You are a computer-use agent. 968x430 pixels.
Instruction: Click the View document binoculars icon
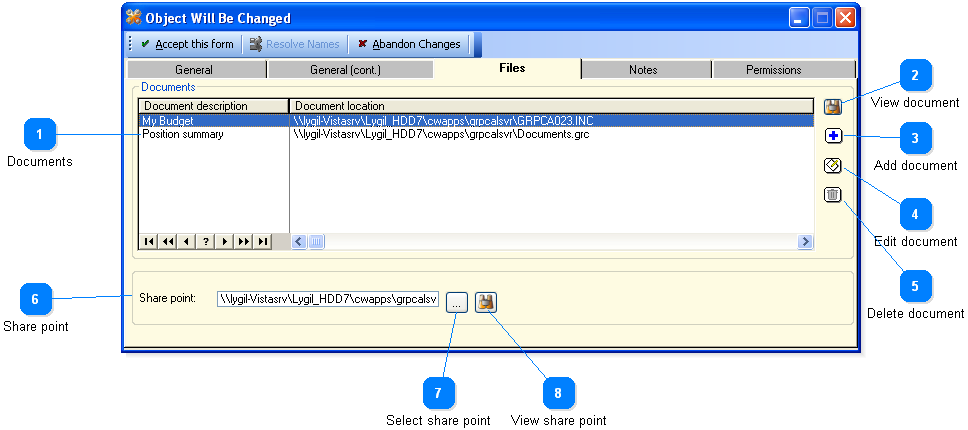[833, 107]
